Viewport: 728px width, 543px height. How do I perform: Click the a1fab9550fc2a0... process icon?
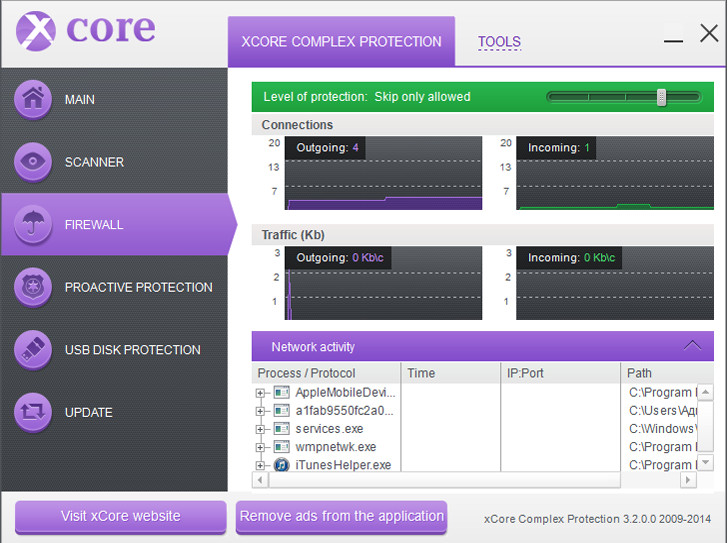click(x=281, y=411)
